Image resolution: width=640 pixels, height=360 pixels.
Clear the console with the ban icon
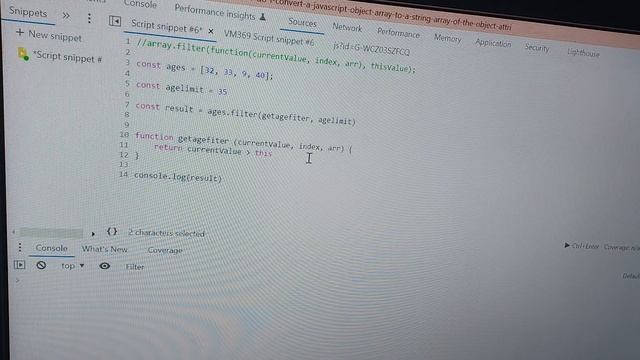pos(41,265)
